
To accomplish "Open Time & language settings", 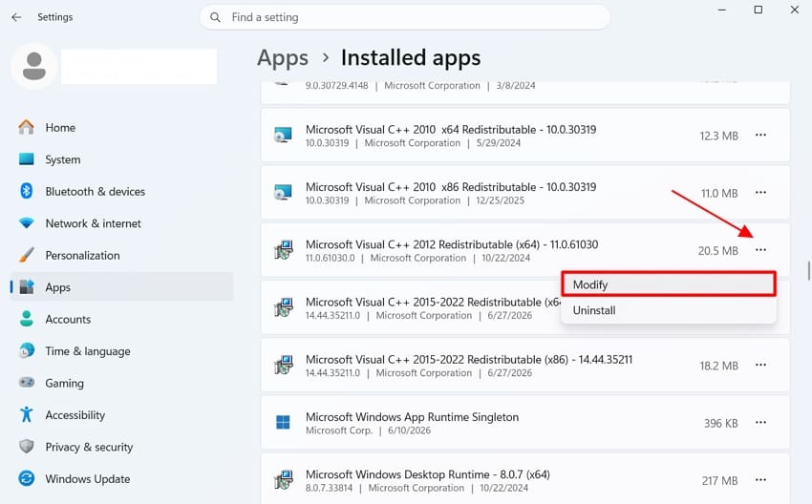I will (x=88, y=351).
